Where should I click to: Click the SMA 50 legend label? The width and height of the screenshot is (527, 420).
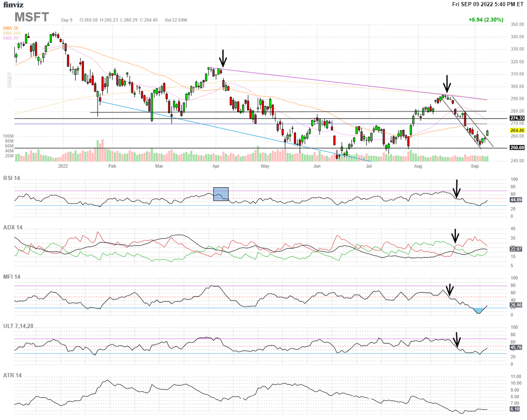tap(11, 28)
